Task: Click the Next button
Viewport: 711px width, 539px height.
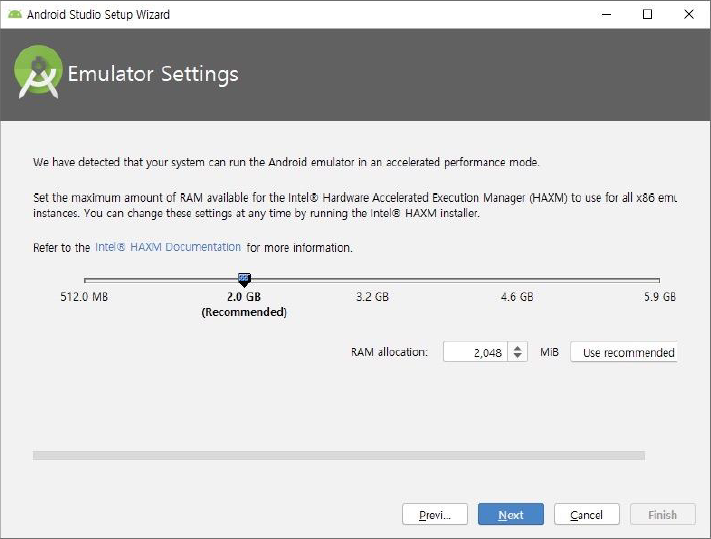Action: point(511,514)
